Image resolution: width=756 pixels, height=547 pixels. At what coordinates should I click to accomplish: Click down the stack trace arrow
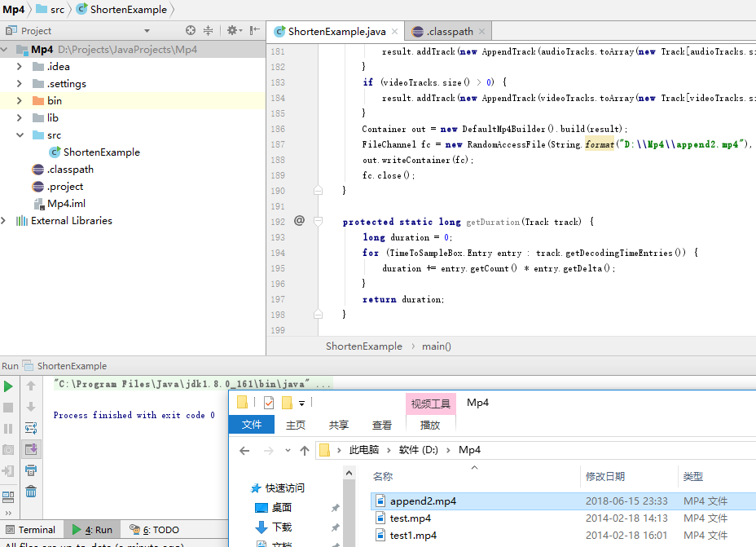(31, 407)
